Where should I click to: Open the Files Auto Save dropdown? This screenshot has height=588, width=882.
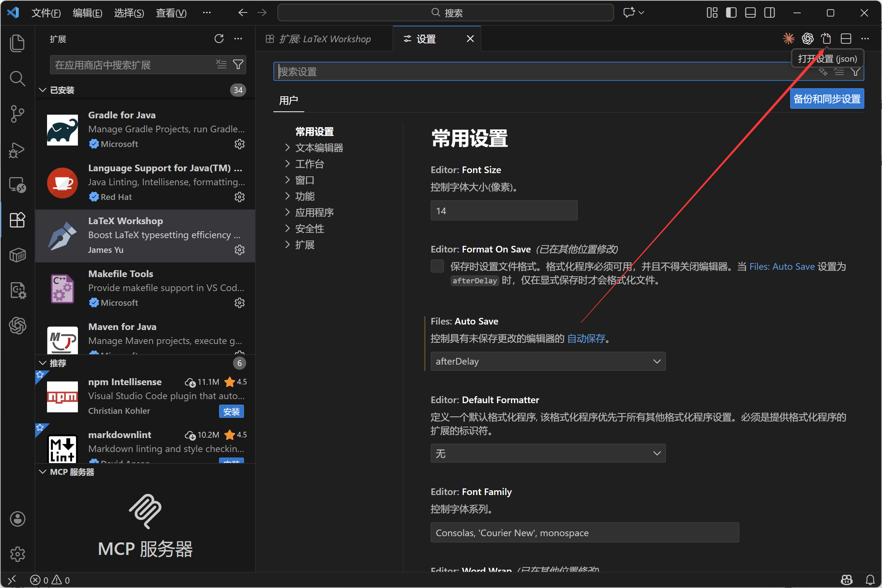(x=548, y=361)
